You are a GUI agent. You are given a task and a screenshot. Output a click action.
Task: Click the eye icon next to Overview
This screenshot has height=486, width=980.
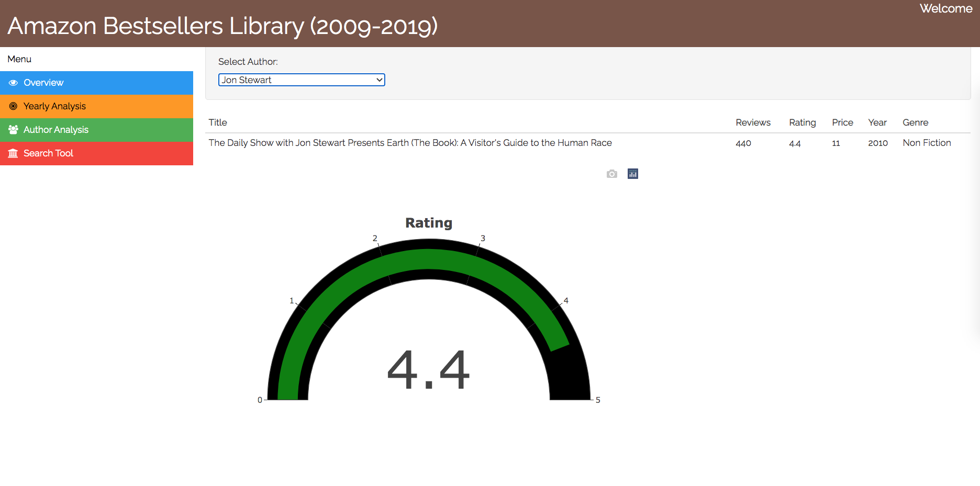click(13, 83)
